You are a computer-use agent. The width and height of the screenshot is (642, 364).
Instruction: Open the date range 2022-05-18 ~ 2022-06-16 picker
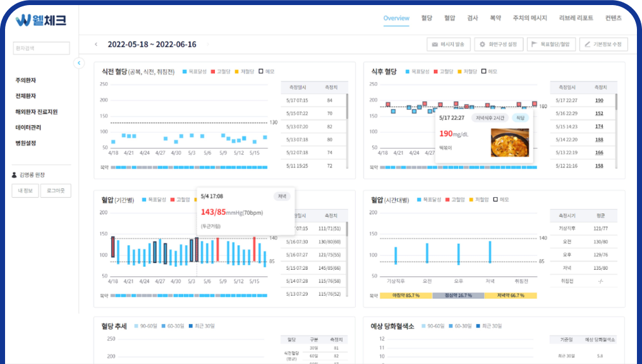coord(152,44)
